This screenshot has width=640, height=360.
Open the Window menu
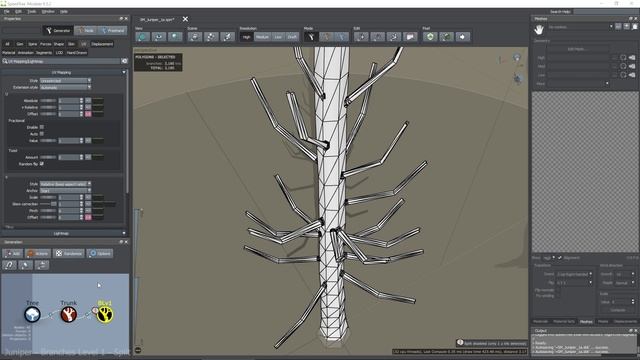coord(48,11)
